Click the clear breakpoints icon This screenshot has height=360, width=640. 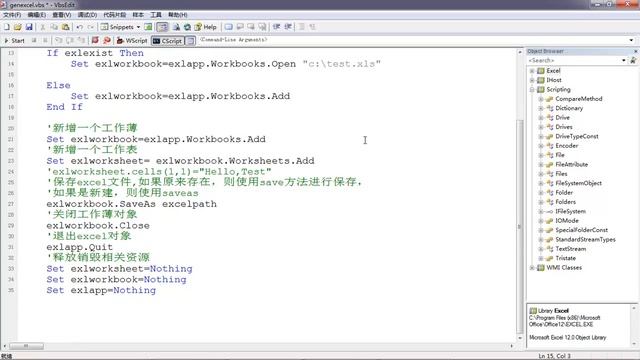tap(107, 40)
